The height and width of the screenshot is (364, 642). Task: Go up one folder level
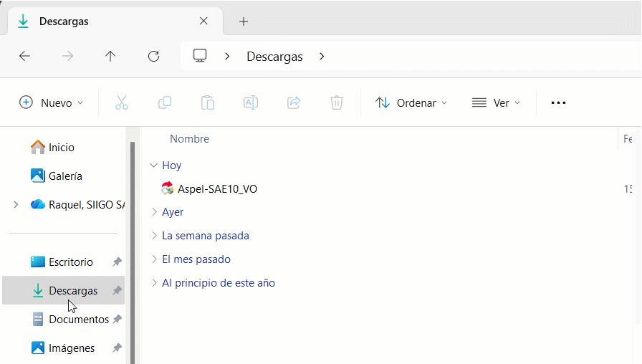coord(110,56)
